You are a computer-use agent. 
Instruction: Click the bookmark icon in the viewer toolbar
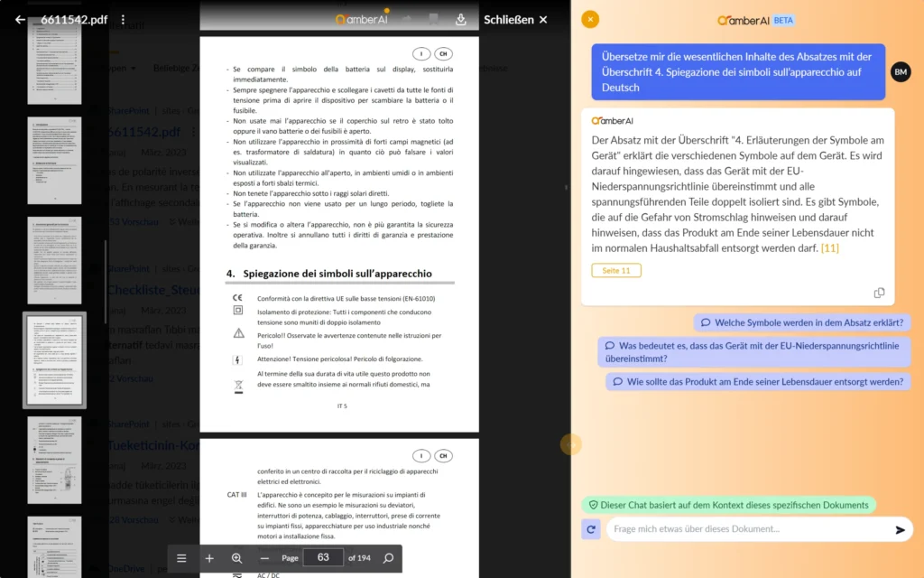click(x=433, y=18)
